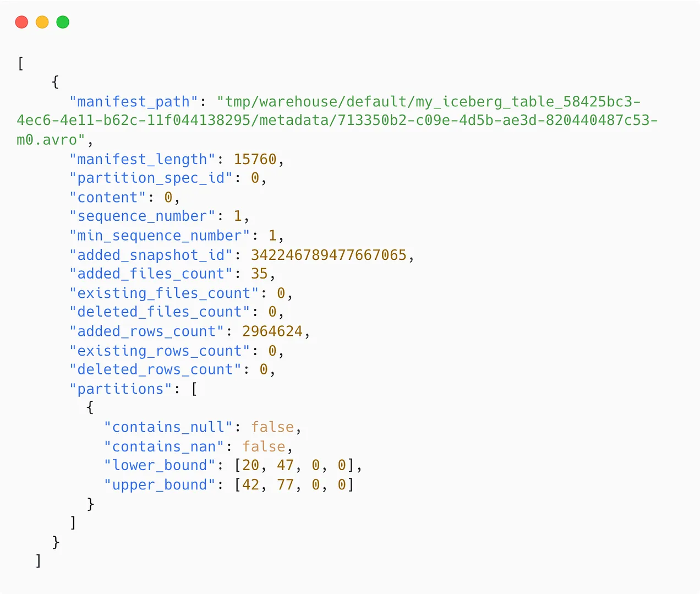The width and height of the screenshot is (700, 594).
Task: Click the false value of contains_nan
Action: coord(264,446)
